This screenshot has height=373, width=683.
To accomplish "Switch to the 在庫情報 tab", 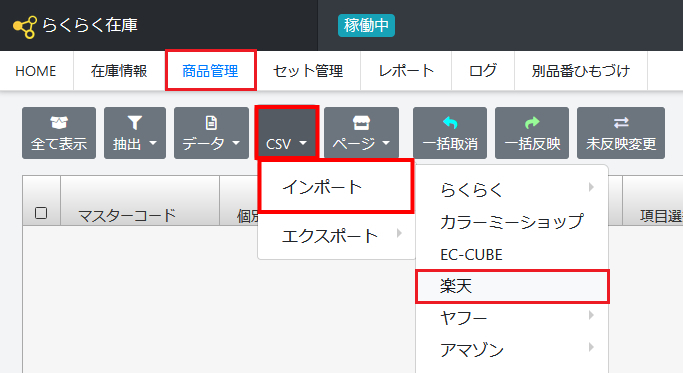I will [x=119, y=71].
